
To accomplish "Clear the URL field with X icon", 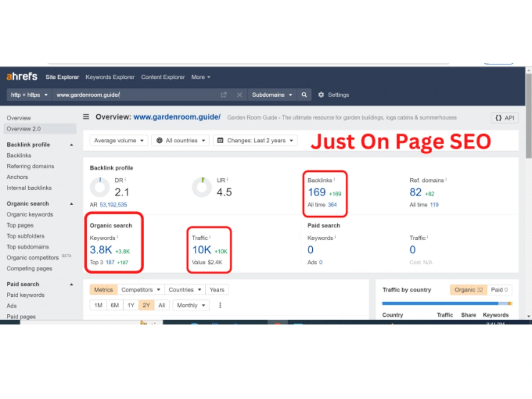I will [x=239, y=95].
